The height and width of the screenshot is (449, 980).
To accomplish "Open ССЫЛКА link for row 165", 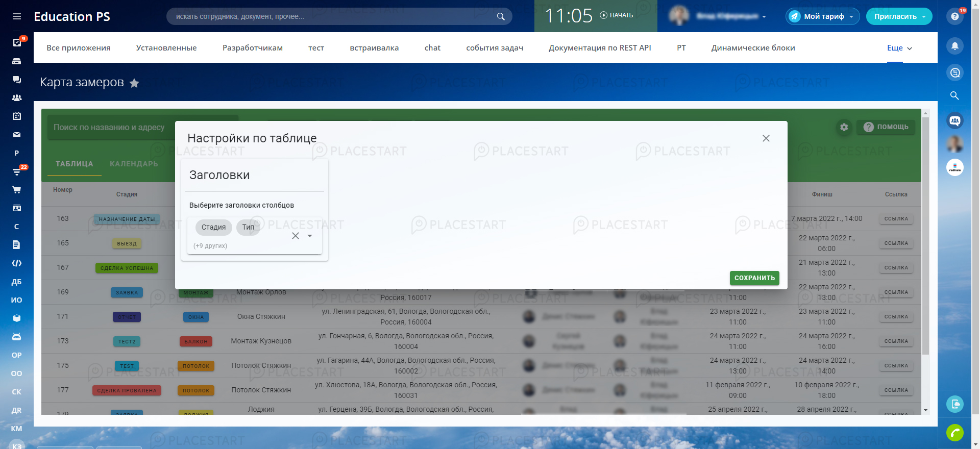I will pyautogui.click(x=896, y=243).
